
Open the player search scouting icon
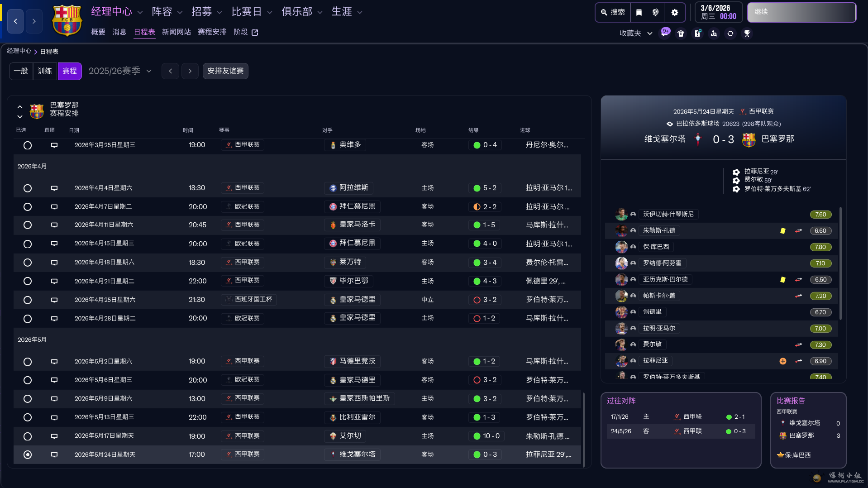(x=714, y=33)
